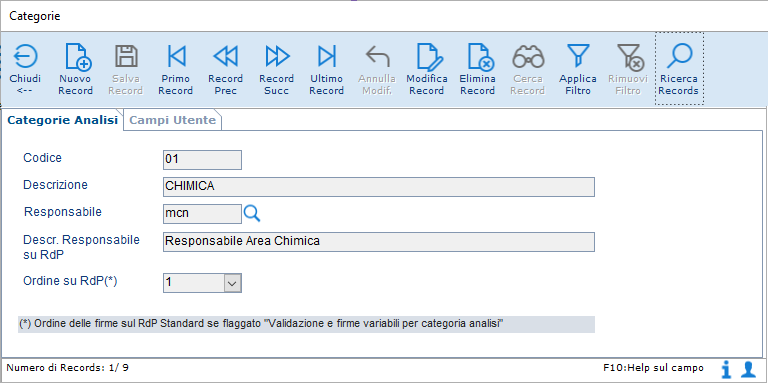This screenshot has width=768, height=383.
Task: Create a Nuovo Record
Action: [x=78, y=57]
